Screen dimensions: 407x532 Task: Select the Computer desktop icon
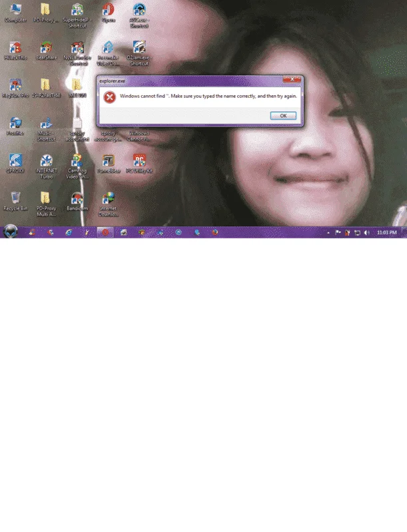coord(15,13)
